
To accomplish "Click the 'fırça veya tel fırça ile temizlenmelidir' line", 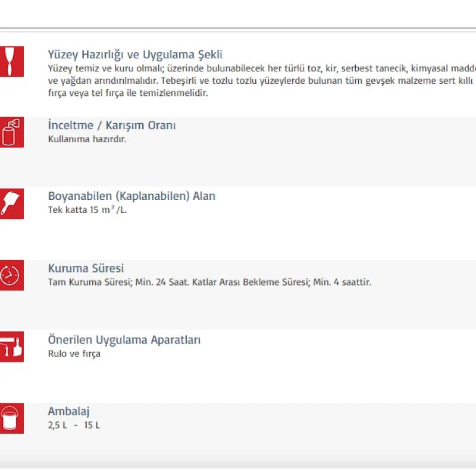I will point(128,93).
